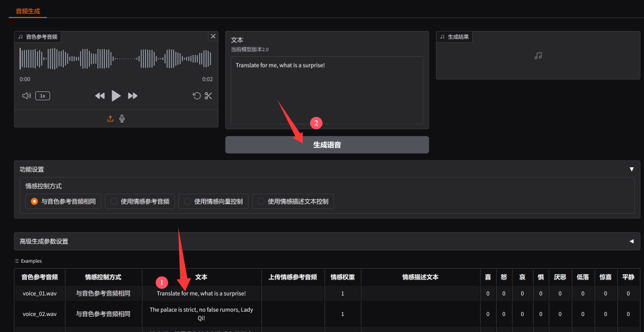Image resolution: width=644 pixels, height=332 pixels.
Task: Select the voice_02.wav example row
Action: tap(39, 313)
